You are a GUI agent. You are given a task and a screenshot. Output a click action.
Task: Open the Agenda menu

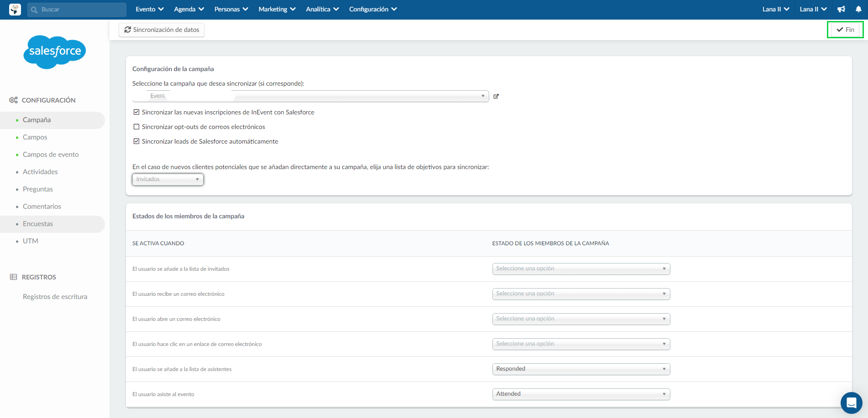pyautogui.click(x=189, y=9)
